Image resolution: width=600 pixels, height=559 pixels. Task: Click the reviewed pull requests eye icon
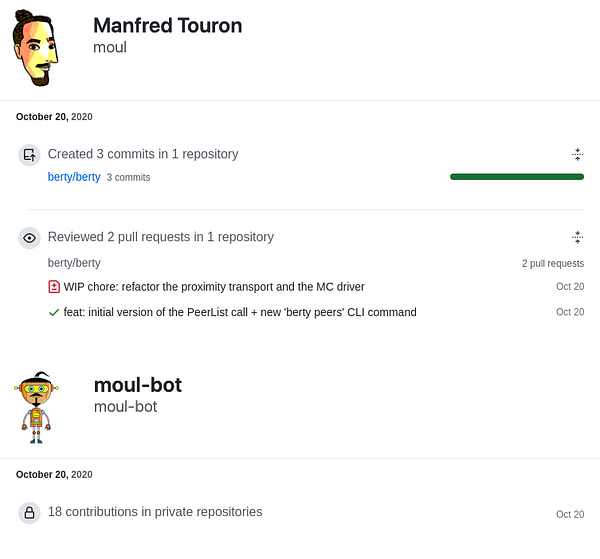tap(30, 238)
